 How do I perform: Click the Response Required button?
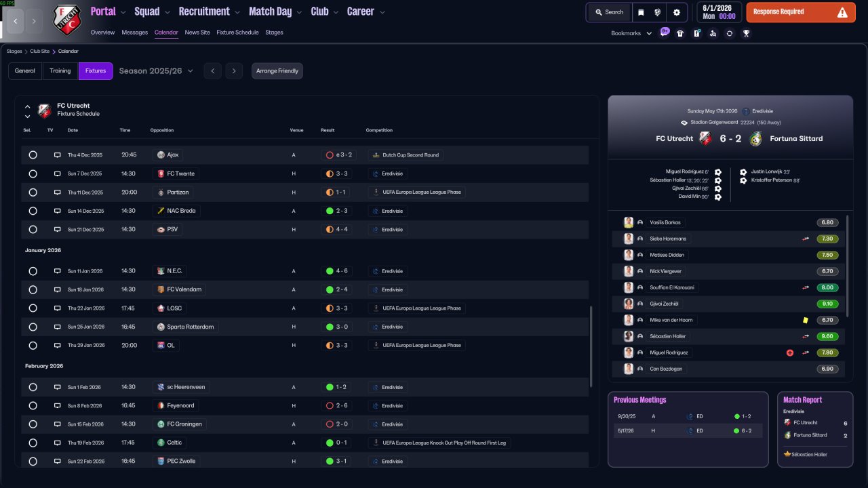click(x=801, y=12)
